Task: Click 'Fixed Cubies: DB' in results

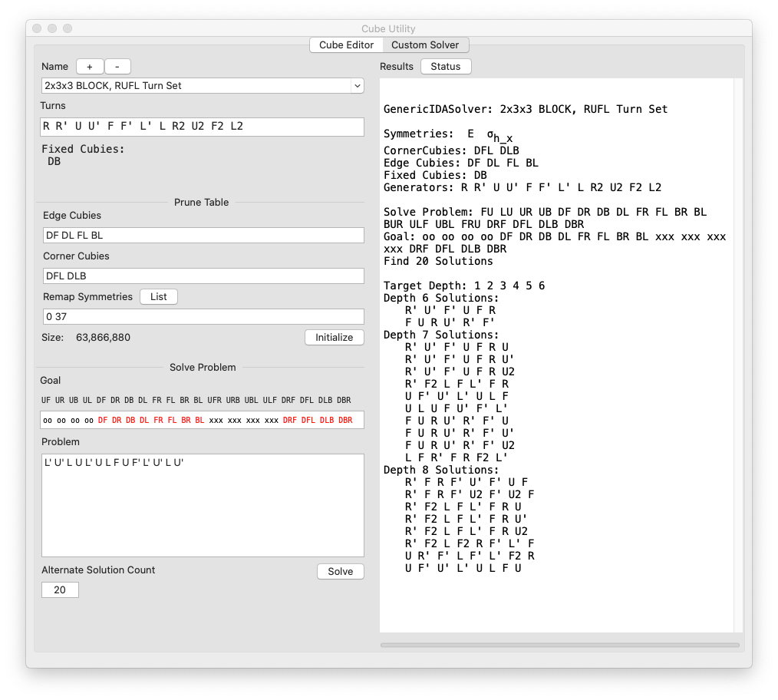Action: point(435,175)
